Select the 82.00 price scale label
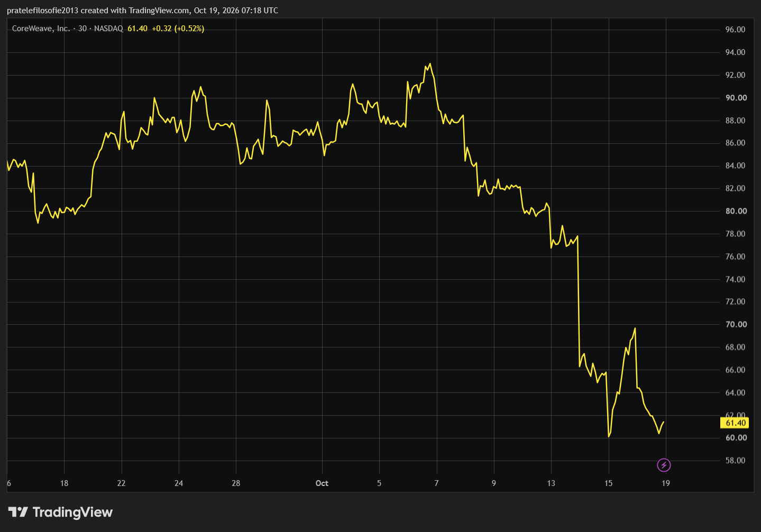This screenshot has width=761, height=532. [x=735, y=188]
